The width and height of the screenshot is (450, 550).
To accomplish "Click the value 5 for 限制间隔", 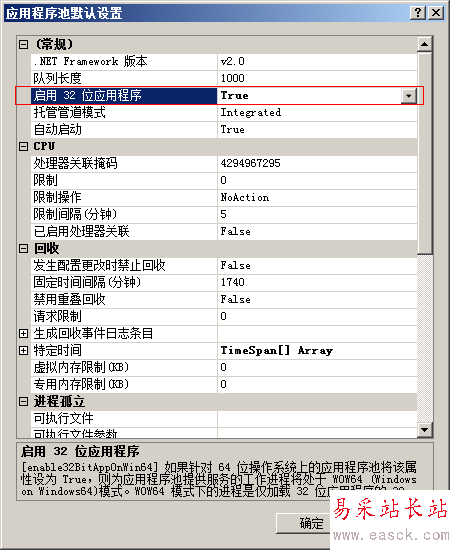I will (x=317, y=214).
